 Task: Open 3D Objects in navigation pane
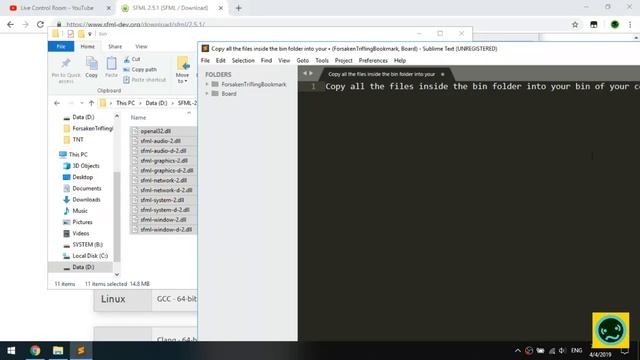tap(86, 166)
